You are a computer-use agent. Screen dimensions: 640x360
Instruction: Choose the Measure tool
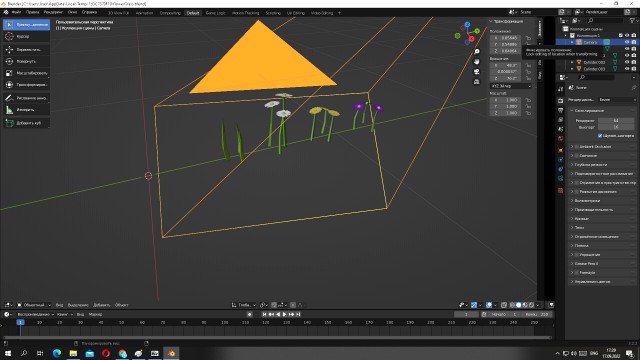(27, 110)
